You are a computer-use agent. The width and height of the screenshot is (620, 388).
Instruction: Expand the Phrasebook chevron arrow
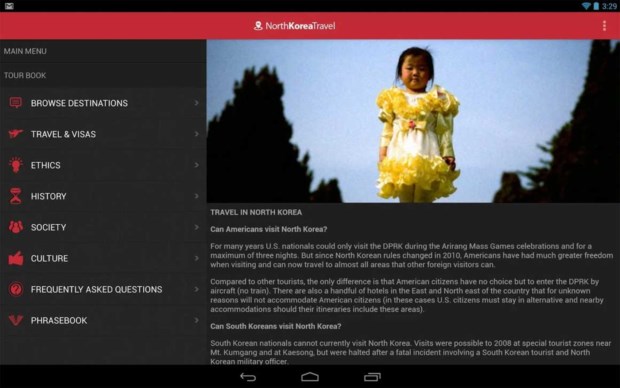(x=197, y=320)
